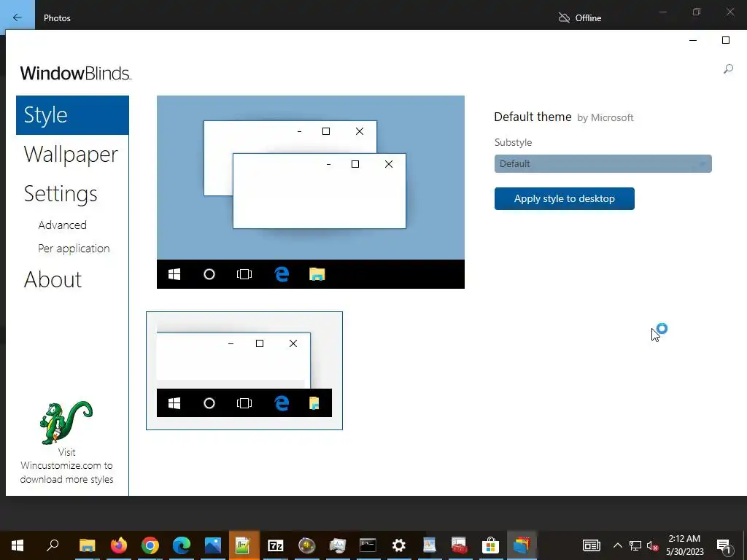
Task: Click the large style preview image
Action: pyautogui.click(x=311, y=192)
